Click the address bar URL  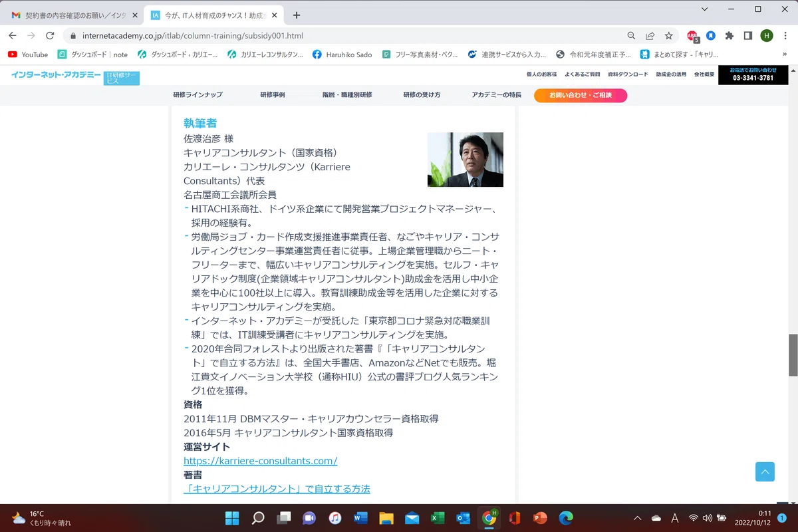[193, 36]
